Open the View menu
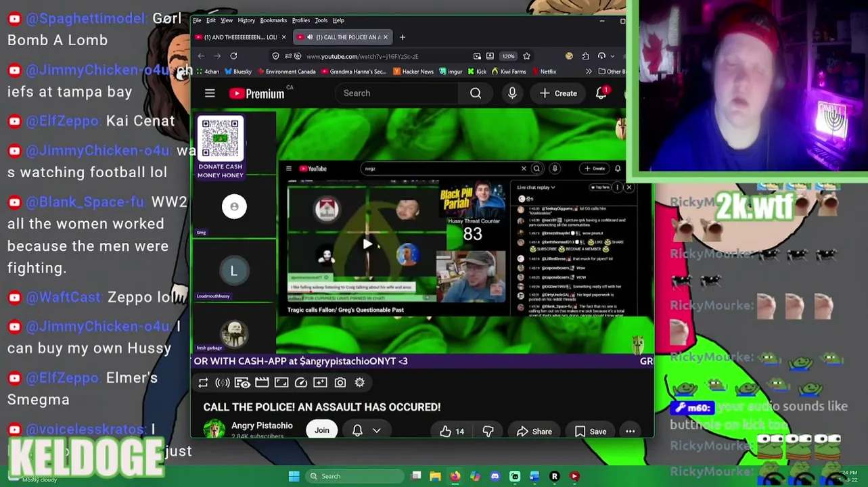Viewport: 868px width, 487px height. (227, 20)
